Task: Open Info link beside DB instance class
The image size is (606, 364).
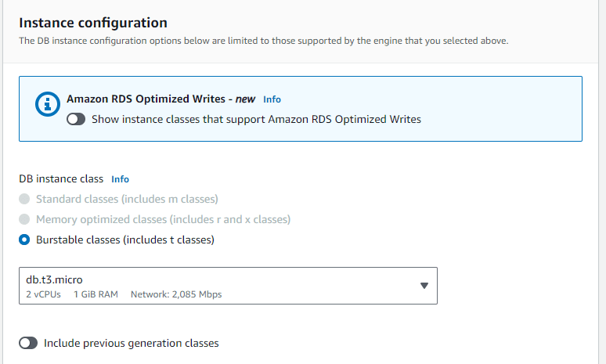Action: [x=120, y=179]
